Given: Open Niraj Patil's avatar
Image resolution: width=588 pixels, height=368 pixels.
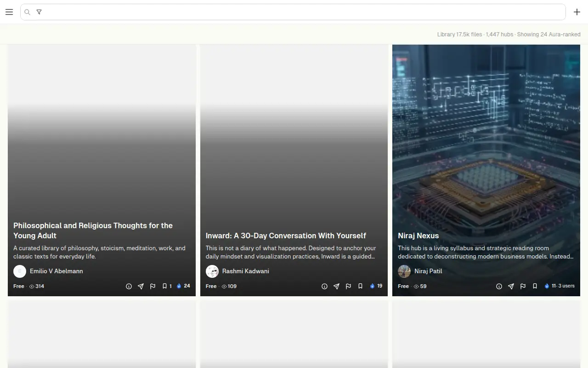Looking at the screenshot, I should click(404, 271).
